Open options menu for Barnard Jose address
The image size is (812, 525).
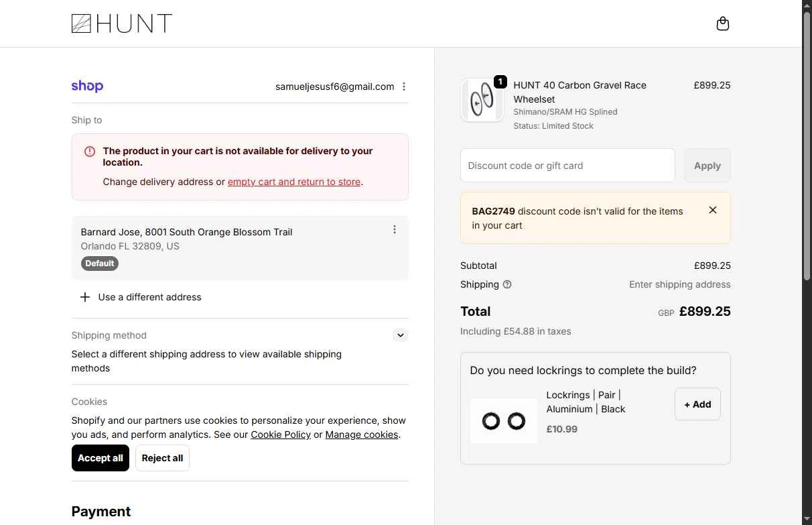395,229
